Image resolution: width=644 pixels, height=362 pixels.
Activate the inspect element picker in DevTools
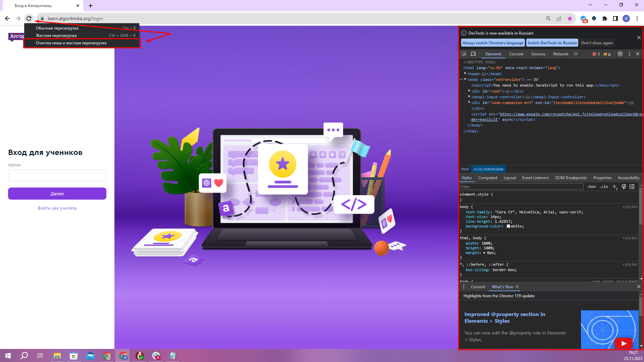click(464, 54)
